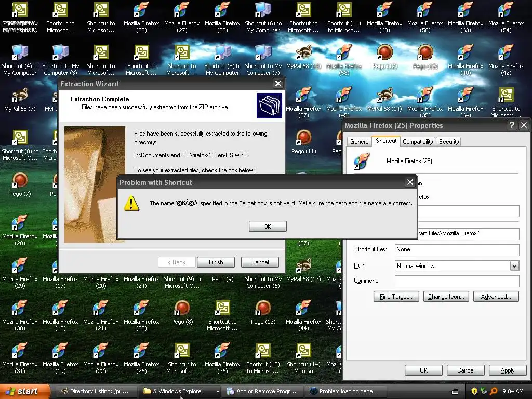Select Mozilla Firefox (60) desktop icon
This screenshot has height=399, width=532.
pyautogui.click(x=384, y=18)
